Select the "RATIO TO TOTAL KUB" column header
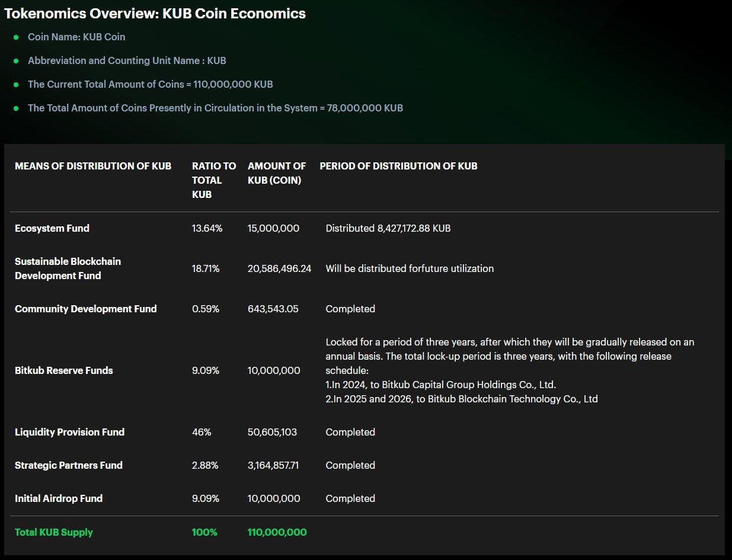Image resolution: width=732 pixels, height=560 pixels. click(214, 180)
